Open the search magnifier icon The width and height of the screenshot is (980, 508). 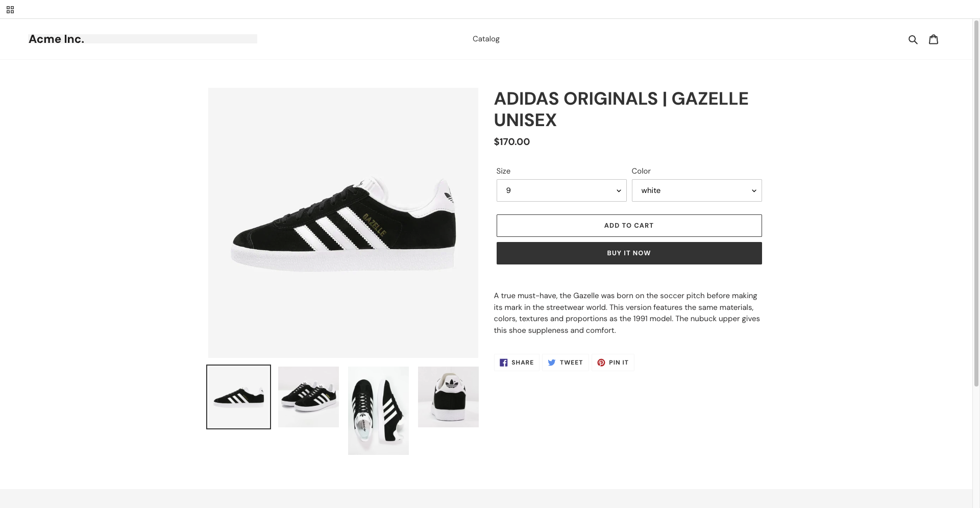click(913, 39)
